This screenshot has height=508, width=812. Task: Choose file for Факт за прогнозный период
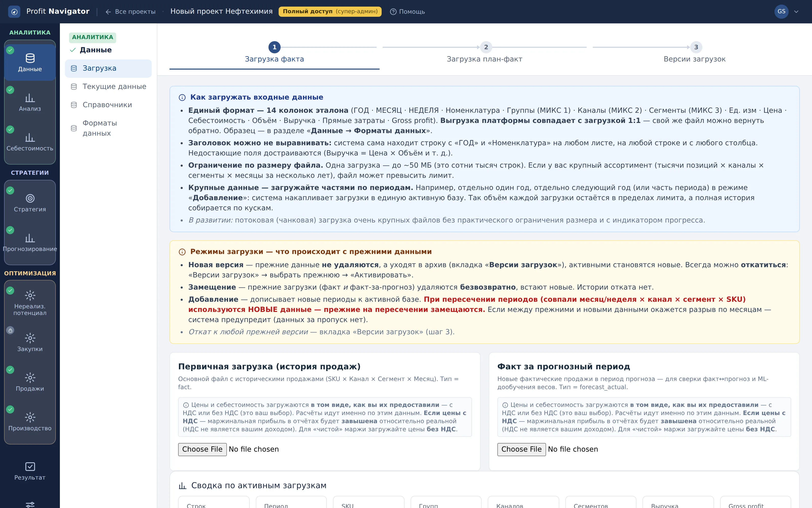click(x=521, y=450)
